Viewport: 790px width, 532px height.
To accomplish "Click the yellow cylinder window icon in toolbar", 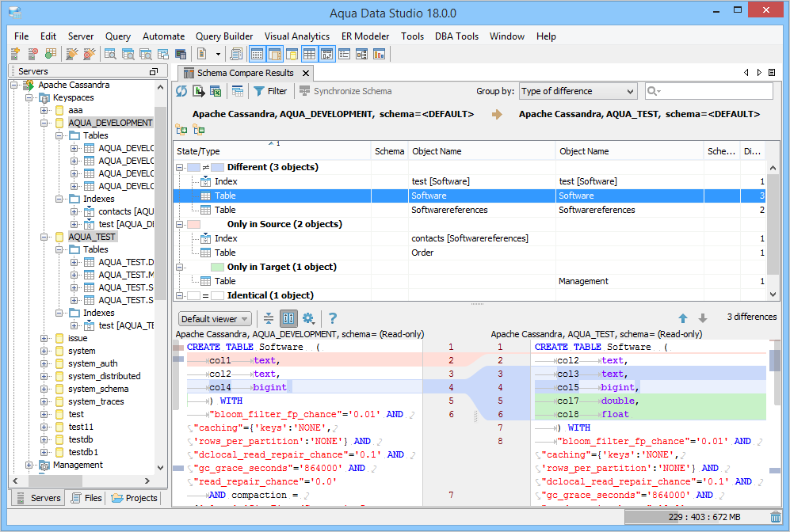I will (292, 54).
